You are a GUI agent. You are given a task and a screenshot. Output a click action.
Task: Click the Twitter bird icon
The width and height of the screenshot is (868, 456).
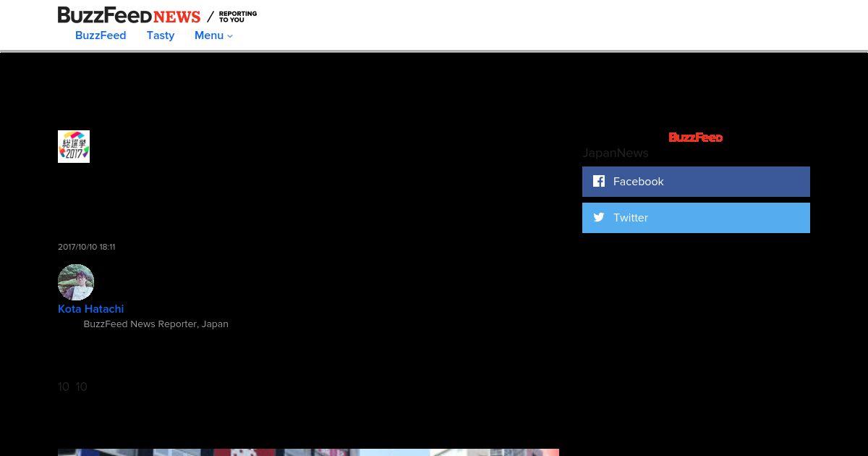(x=599, y=217)
